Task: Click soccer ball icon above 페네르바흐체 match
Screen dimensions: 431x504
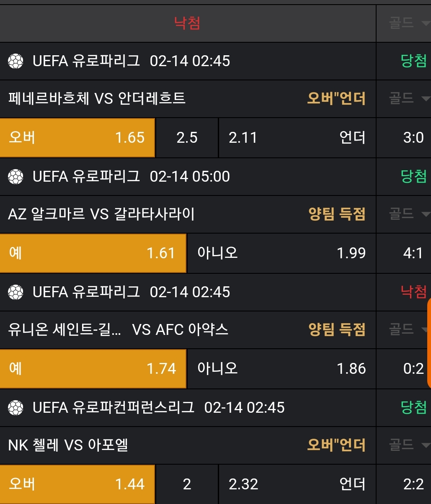Action: (16, 61)
